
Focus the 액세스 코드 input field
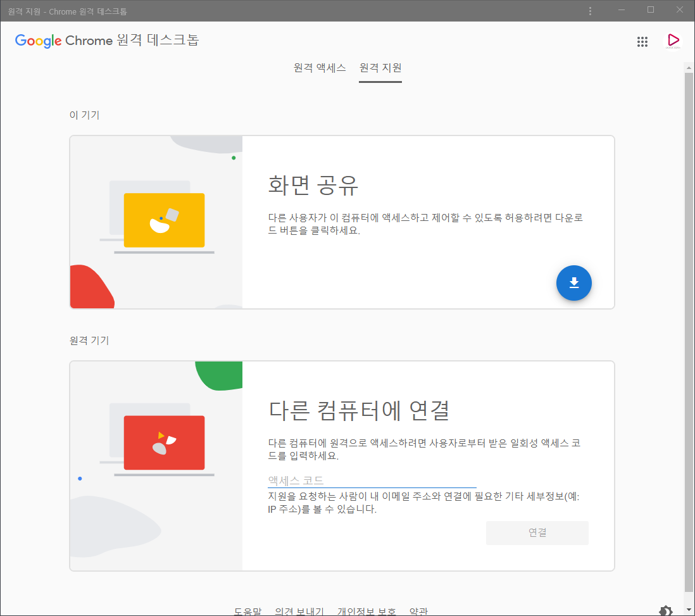click(372, 481)
